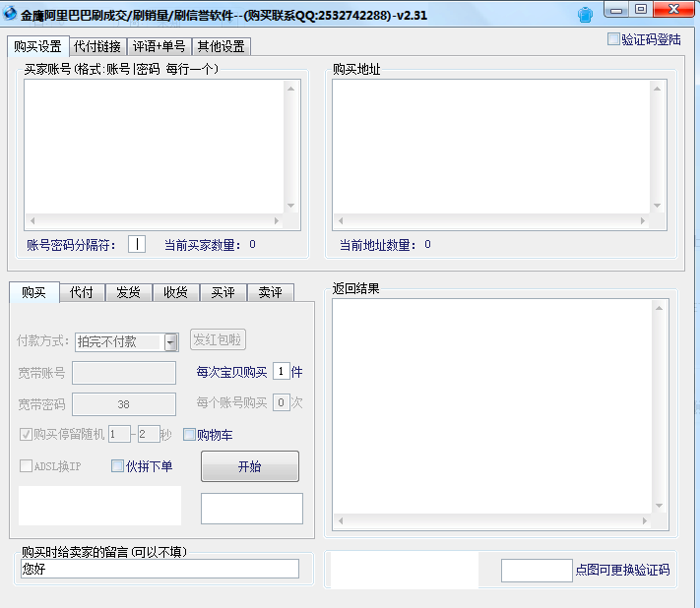Viewport: 700px width, 608px height.
Task: Select the 卖评 action tab
Action: click(270, 292)
